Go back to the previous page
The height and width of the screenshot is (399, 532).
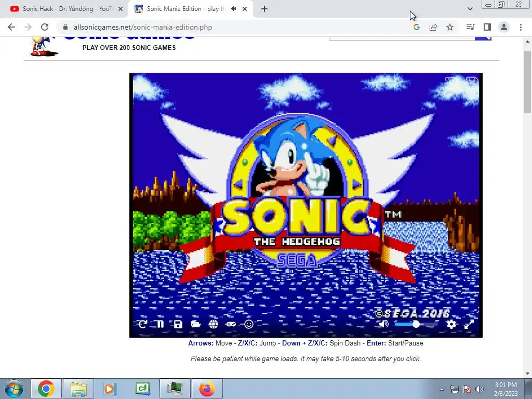click(x=11, y=27)
